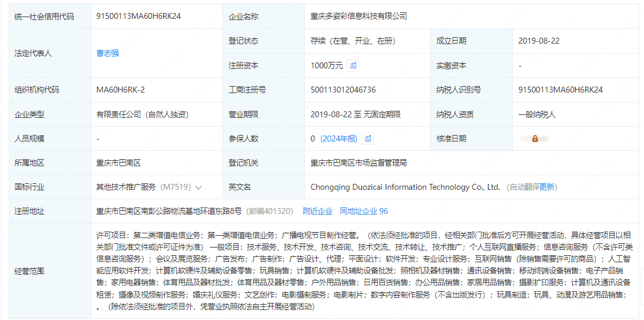Expand the 国标行业 M7519 chevron

198,187
